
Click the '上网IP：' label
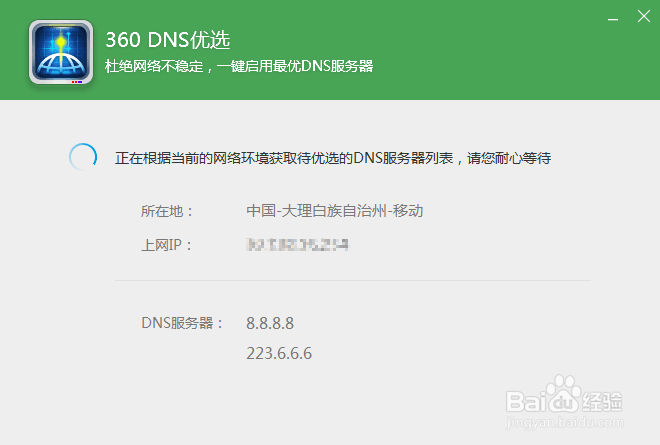167,245
